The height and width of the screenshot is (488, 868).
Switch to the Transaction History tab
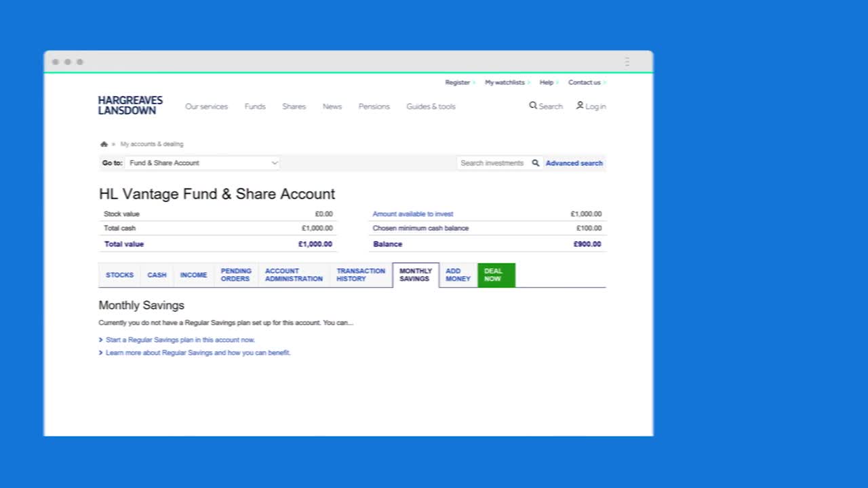pos(361,275)
